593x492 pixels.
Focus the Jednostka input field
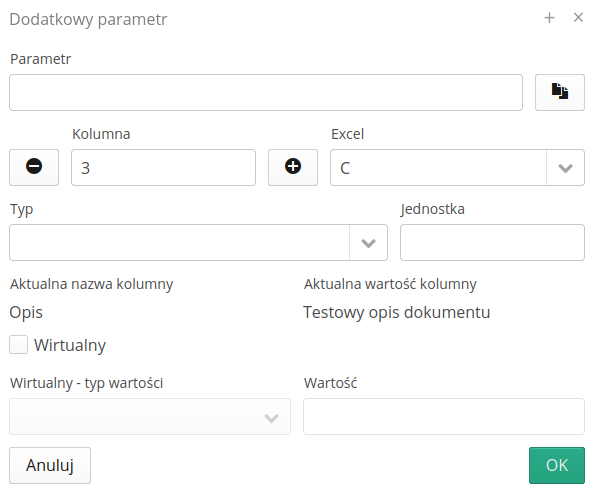point(492,242)
